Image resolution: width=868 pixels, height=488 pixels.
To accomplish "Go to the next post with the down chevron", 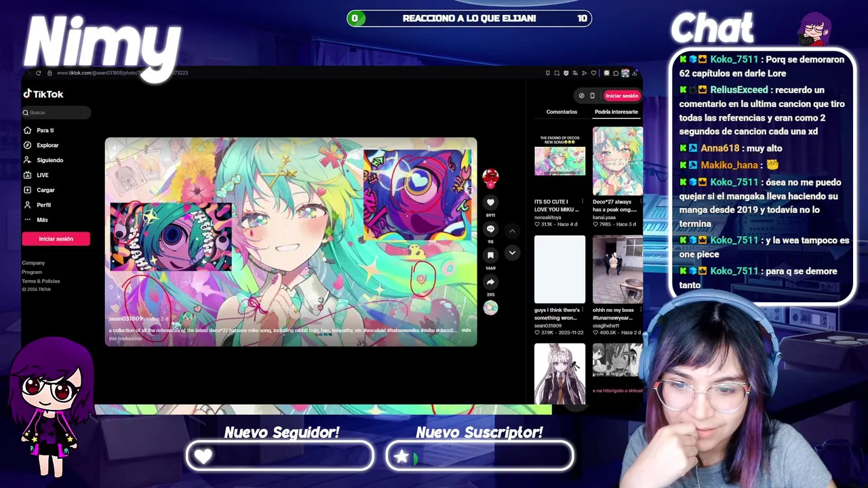I will [x=512, y=252].
